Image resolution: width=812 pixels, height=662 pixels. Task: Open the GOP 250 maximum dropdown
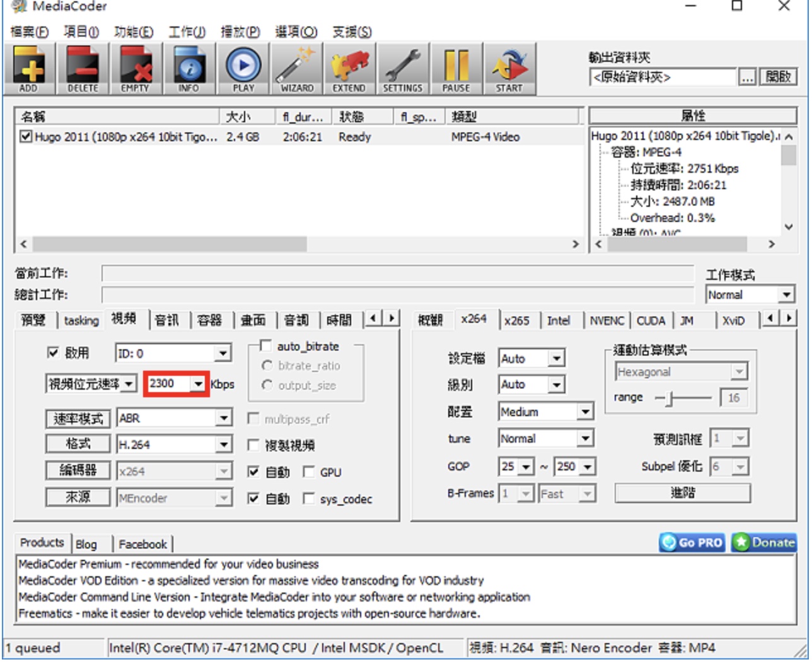click(x=574, y=466)
